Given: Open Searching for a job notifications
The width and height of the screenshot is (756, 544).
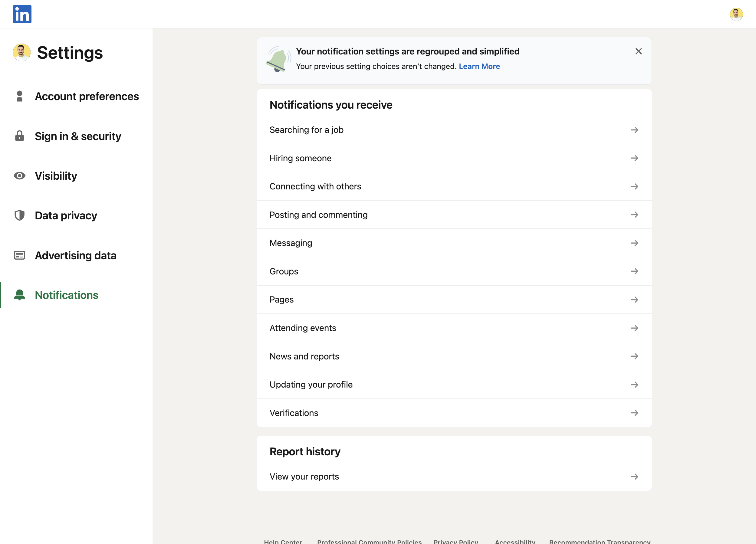Looking at the screenshot, I should [x=454, y=130].
